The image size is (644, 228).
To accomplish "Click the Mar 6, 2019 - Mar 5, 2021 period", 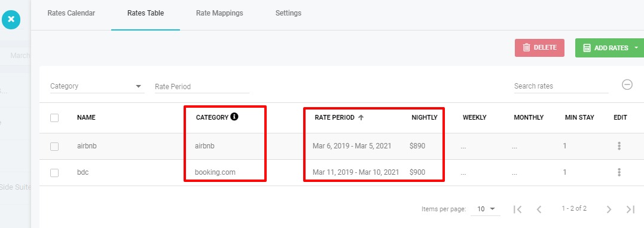I will click(352, 146).
